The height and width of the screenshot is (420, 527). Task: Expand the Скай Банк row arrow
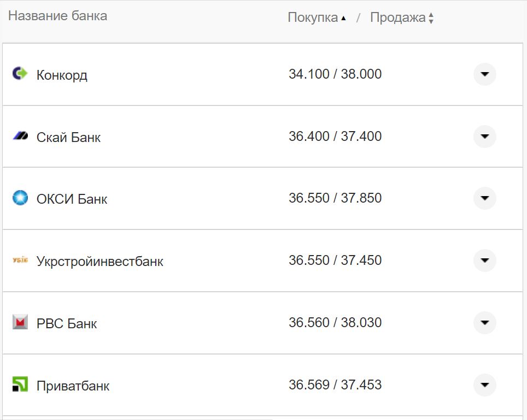484,137
